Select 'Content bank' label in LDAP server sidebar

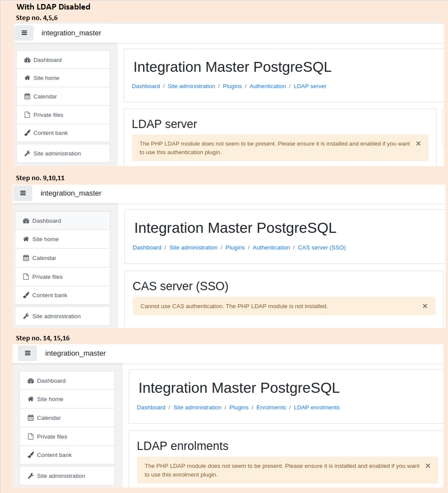coord(50,133)
